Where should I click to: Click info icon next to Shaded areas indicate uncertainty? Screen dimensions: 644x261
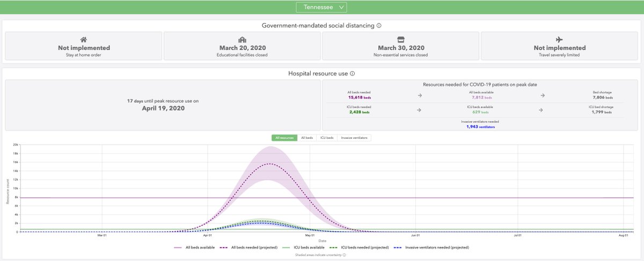click(x=344, y=255)
